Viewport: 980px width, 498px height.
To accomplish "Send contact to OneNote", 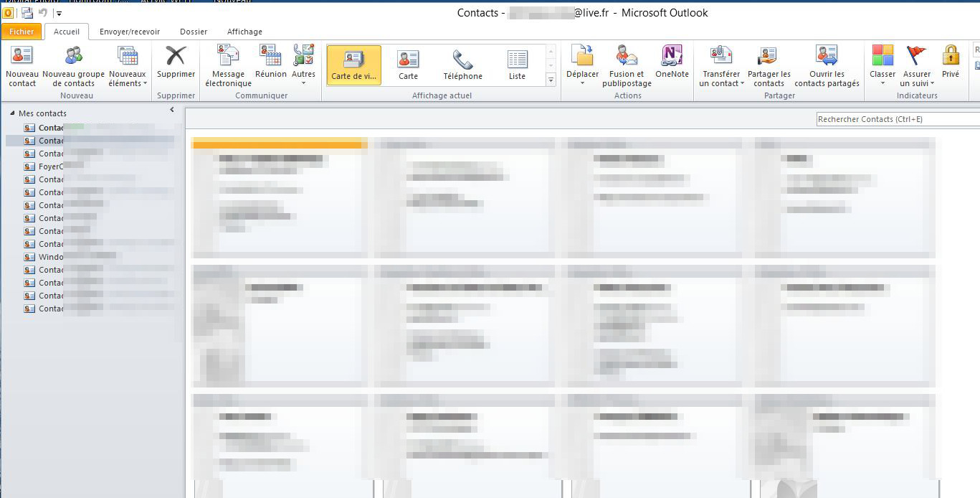I will point(672,62).
